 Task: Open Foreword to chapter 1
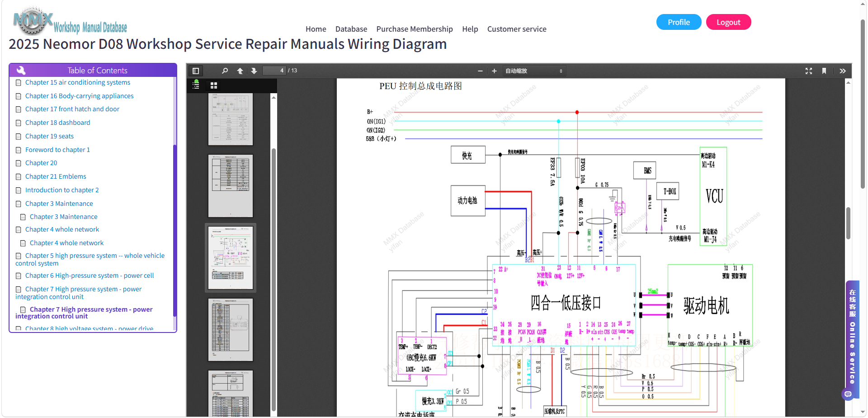point(57,150)
